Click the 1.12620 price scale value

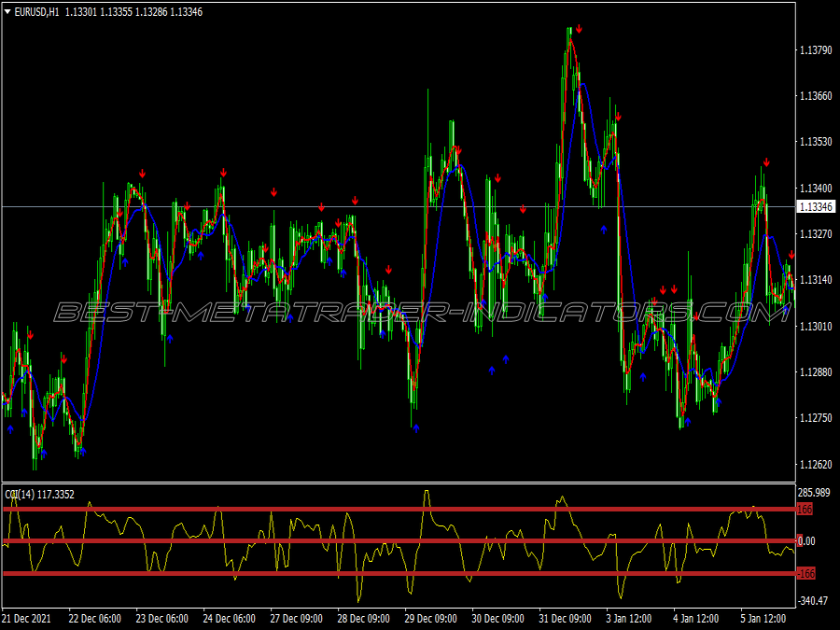tap(816, 464)
